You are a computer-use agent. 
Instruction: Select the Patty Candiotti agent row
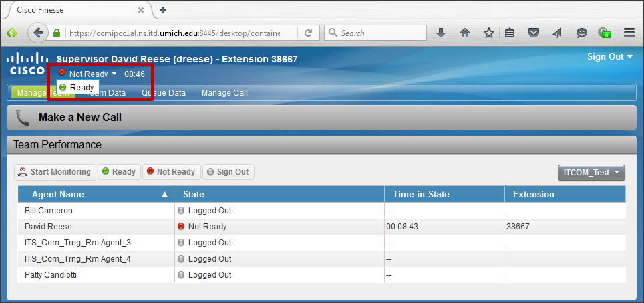[x=322, y=275]
